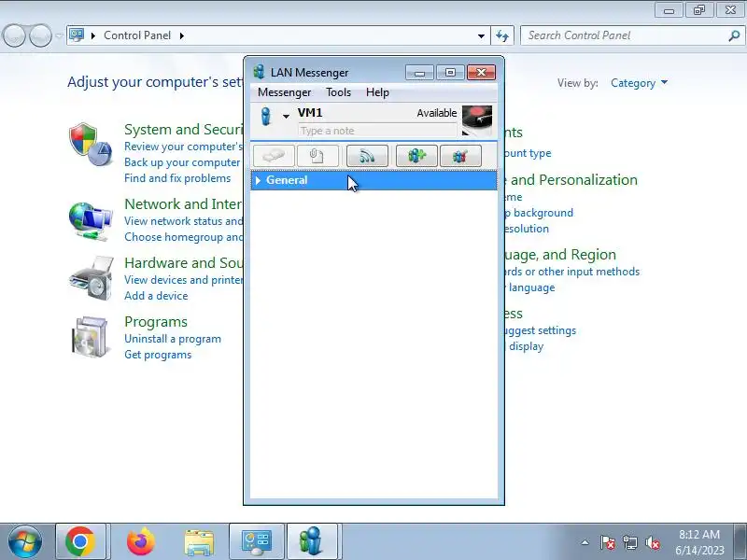Click the send file toolbar icon
The width and height of the screenshot is (747, 560).
[317, 156]
